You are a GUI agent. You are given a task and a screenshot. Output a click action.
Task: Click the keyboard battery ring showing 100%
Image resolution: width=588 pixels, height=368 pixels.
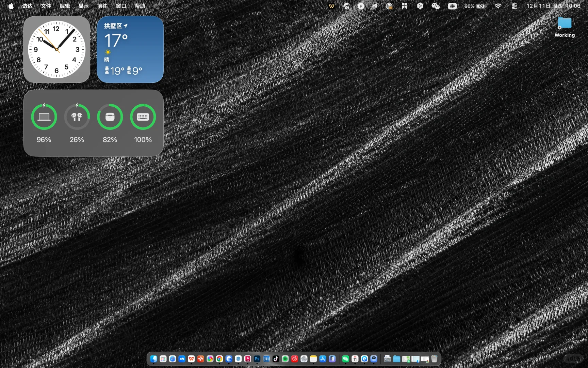[143, 117]
